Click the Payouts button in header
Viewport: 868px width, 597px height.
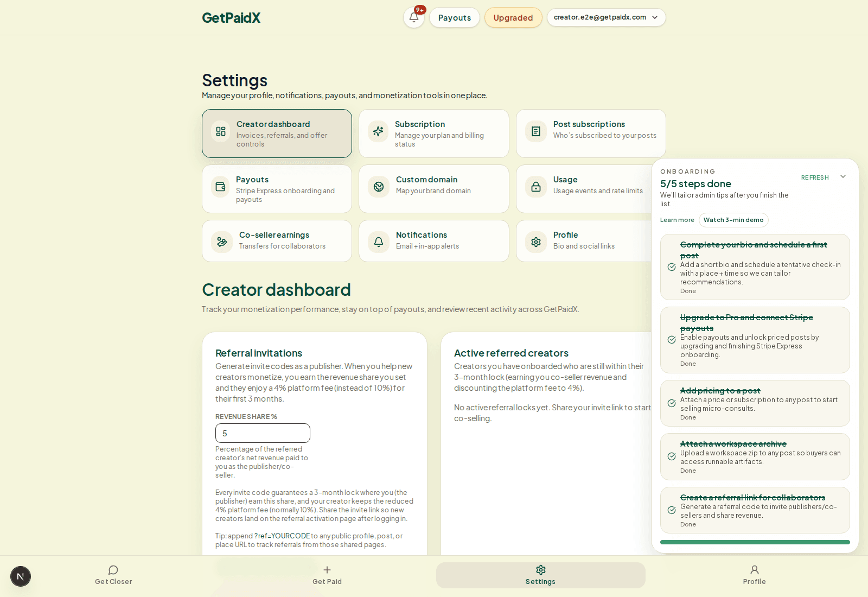[x=454, y=17]
